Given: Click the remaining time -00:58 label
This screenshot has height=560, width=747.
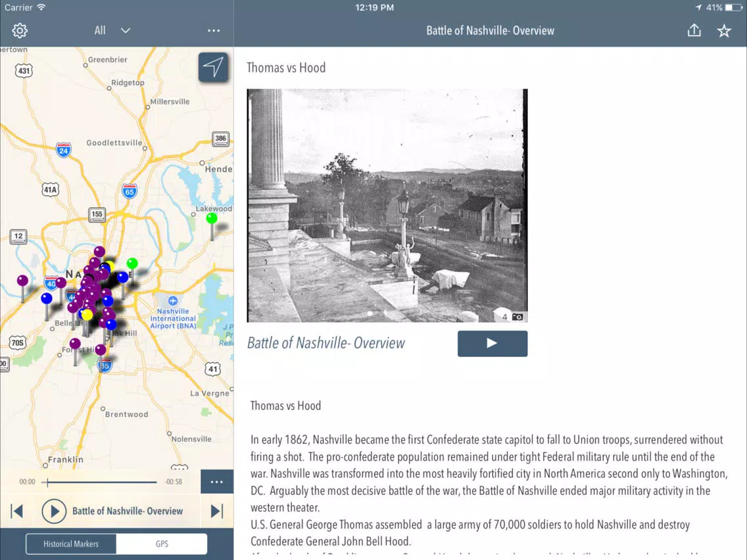Looking at the screenshot, I should [174, 482].
